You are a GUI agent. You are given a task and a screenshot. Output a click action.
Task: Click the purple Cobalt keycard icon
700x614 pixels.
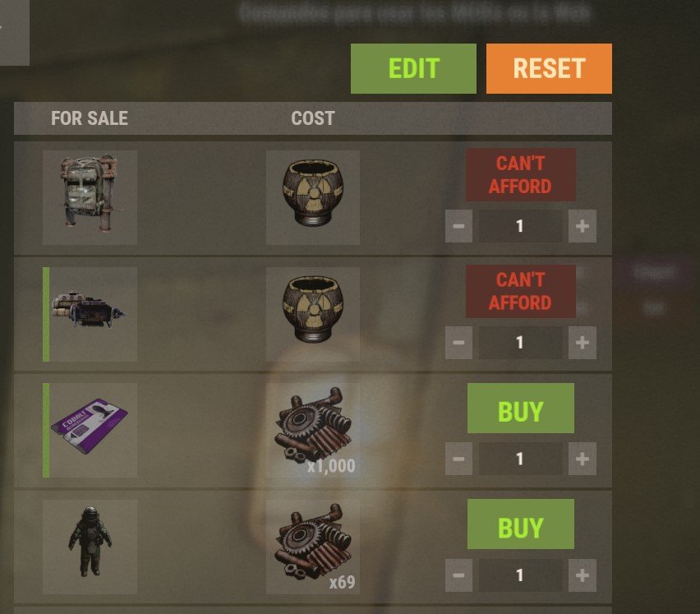pyautogui.click(x=90, y=430)
